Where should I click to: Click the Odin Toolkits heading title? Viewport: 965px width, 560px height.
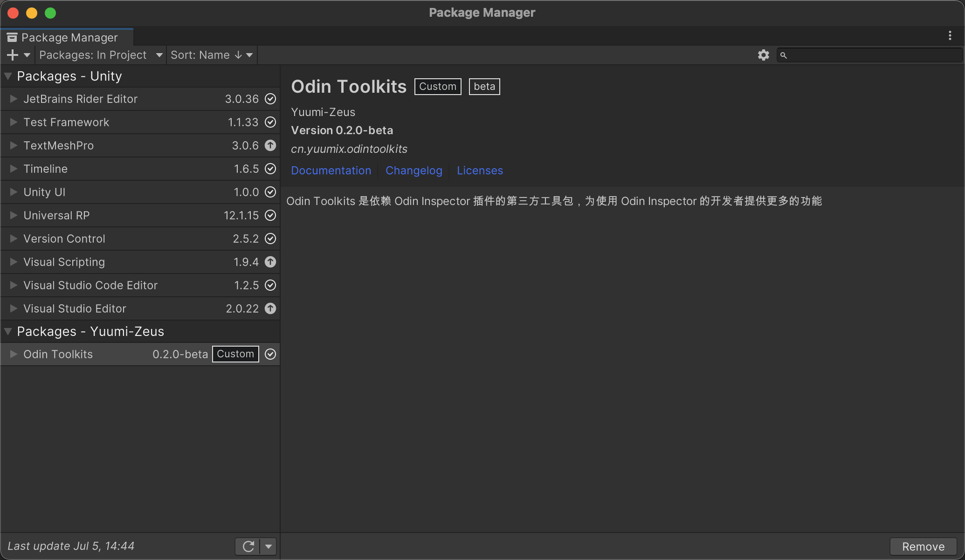click(349, 87)
